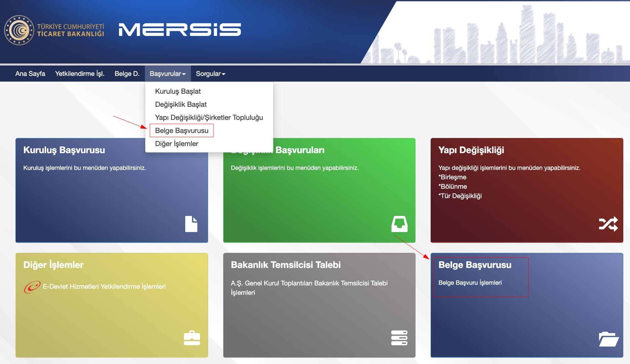Screen dimensions: 630x364
Task: Collapse the Başvurular dropdown menu
Action: [168, 74]
